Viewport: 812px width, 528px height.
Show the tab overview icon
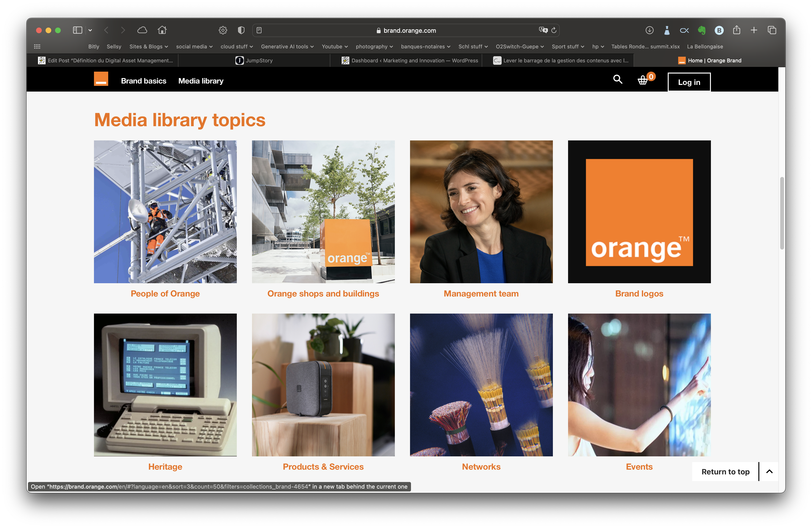coord(772,30)
